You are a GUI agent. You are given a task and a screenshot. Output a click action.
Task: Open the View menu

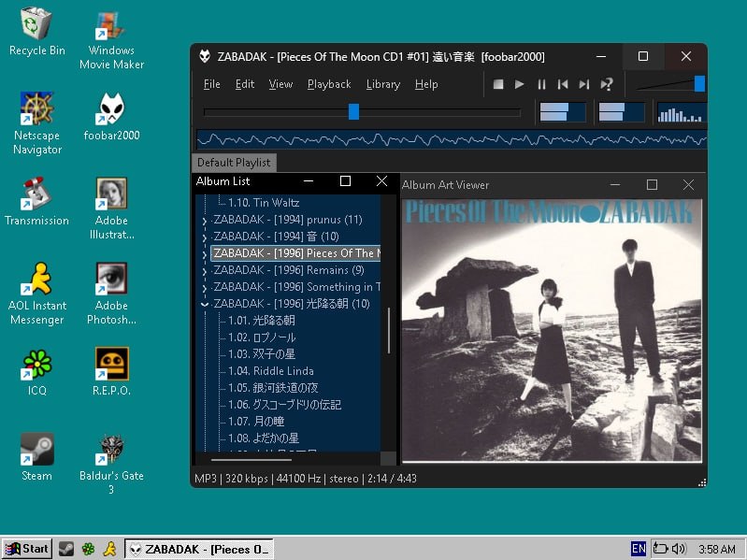click(280, 84)
